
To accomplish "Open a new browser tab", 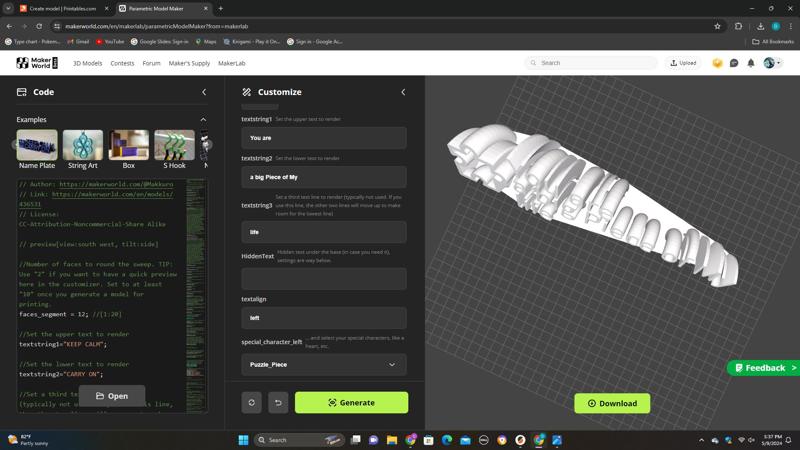I will [x=220, y=9].
